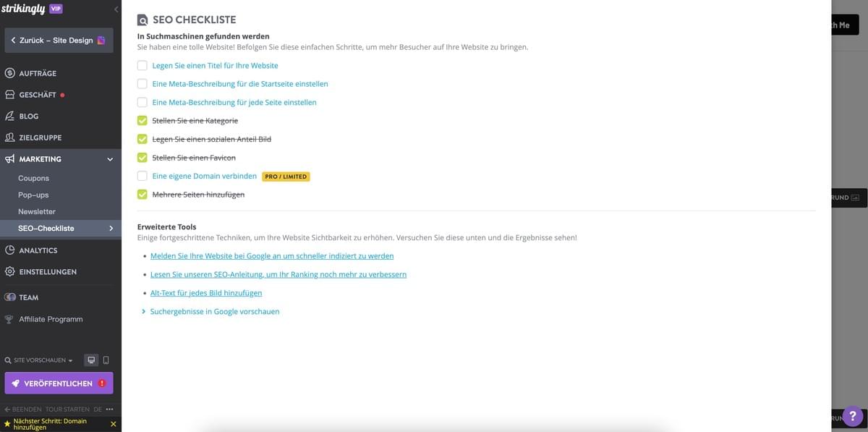The image size is (868, 432).
Task: Click the PRO / LIMITED badge
Action: (x=286, y=175)
